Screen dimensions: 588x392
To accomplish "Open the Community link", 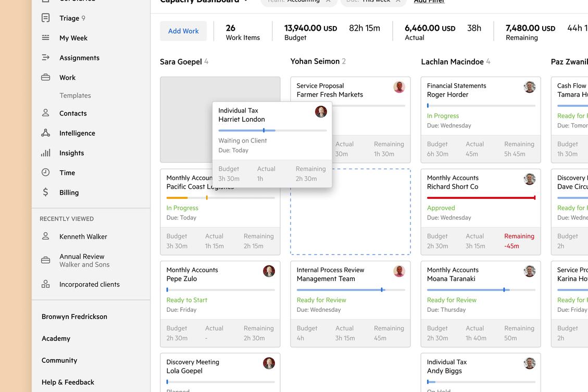I will click(59, 360).
